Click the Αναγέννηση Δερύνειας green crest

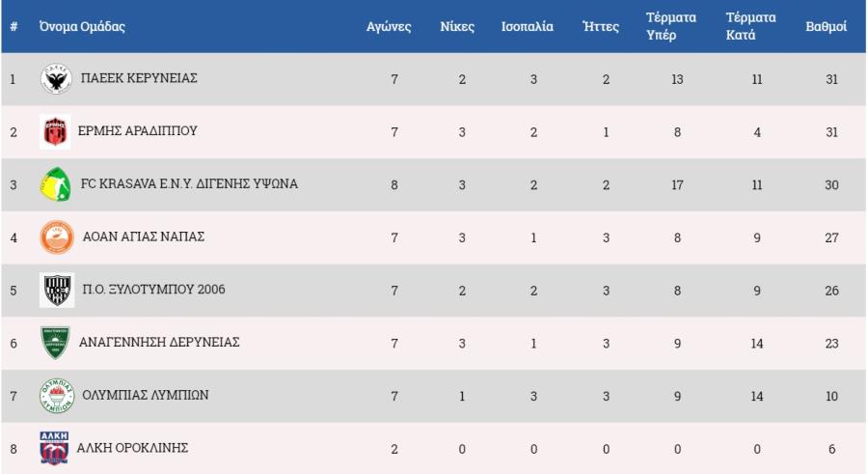[x=56, y=343]
